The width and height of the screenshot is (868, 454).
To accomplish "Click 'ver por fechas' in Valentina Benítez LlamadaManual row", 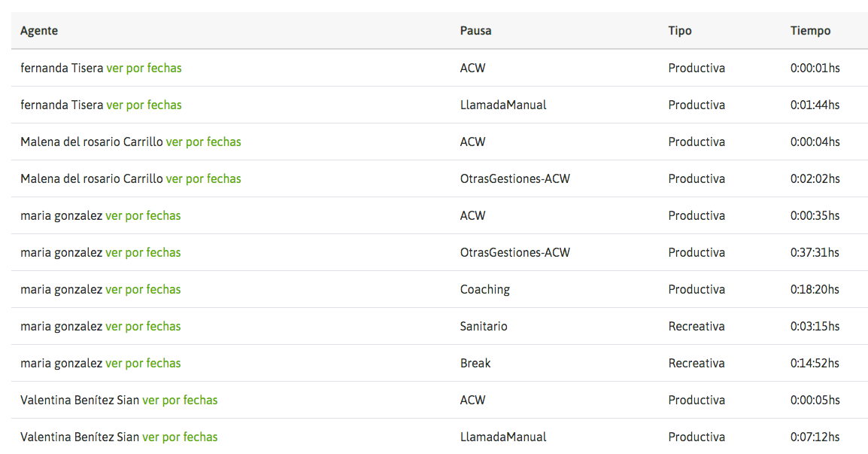I will (x=180, y=437).
